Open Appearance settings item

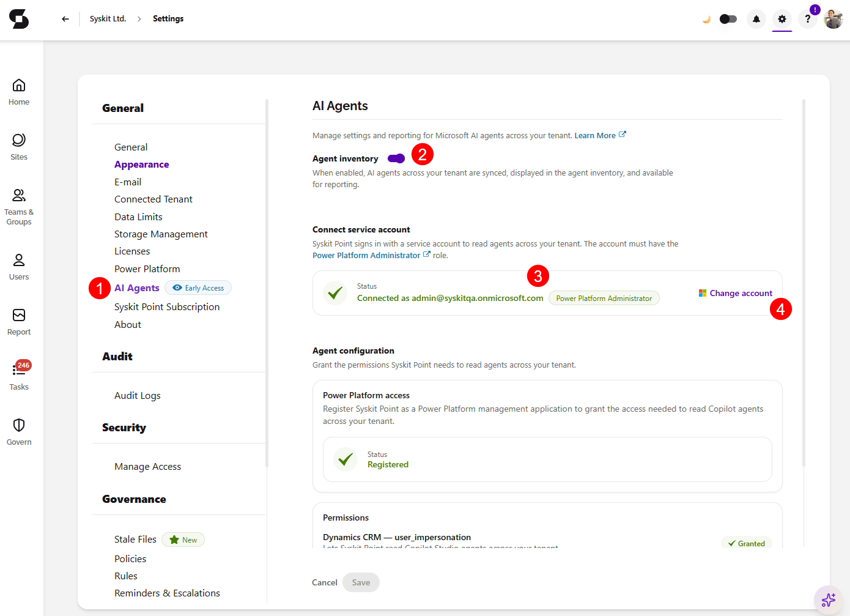tap(142, 165)
